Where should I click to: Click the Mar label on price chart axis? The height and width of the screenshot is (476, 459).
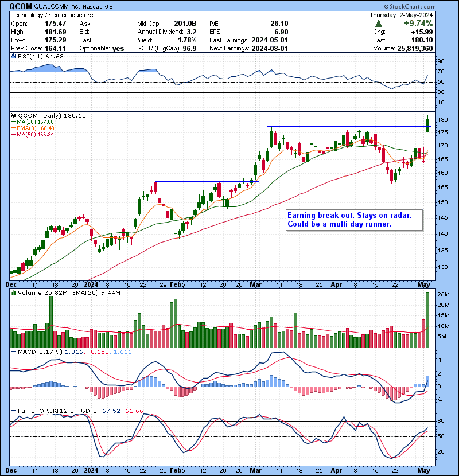click(255, 284)
